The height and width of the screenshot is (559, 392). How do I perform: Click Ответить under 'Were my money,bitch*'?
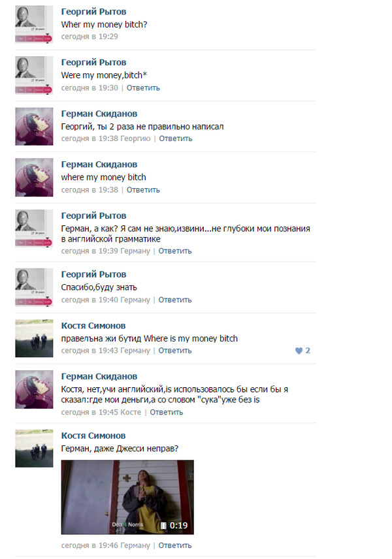pos(143,88)
